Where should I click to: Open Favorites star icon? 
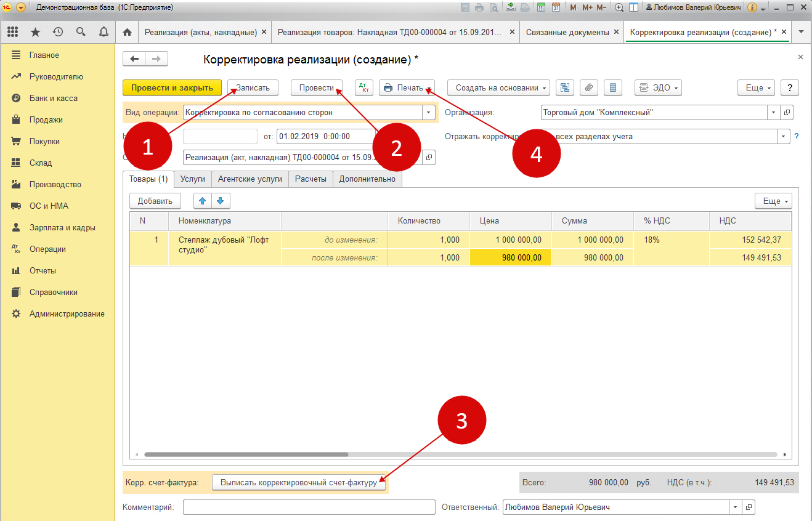(35, 32)
